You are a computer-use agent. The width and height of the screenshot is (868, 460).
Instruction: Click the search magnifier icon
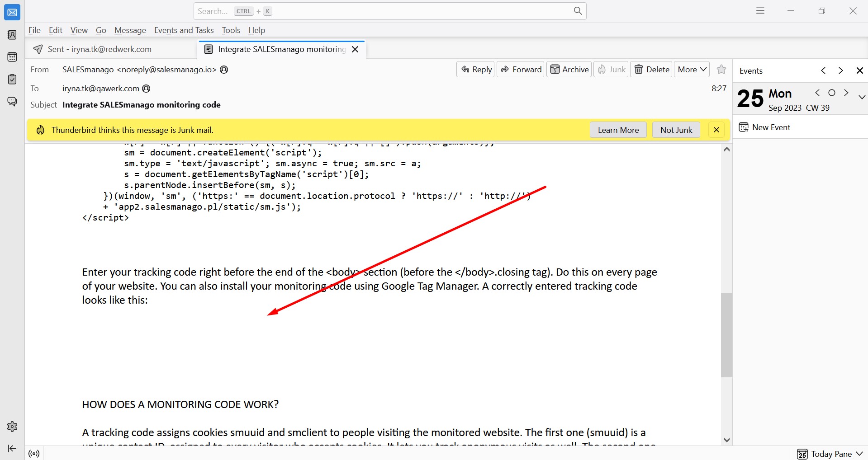(578, 11)
